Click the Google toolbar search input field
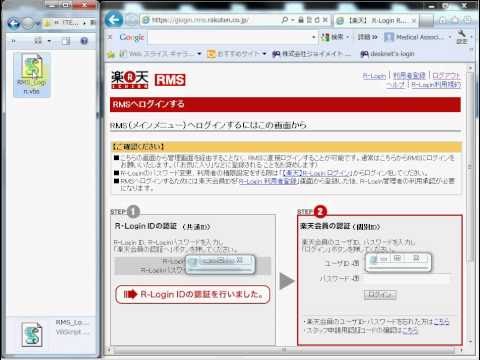The height and width of the screenshot is (360, 480). point(230,37)
